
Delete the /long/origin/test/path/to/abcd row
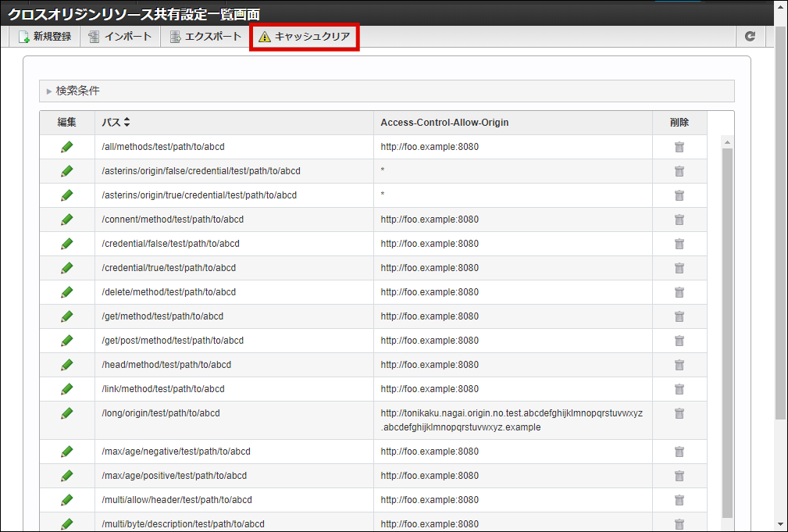click(679, 413)
